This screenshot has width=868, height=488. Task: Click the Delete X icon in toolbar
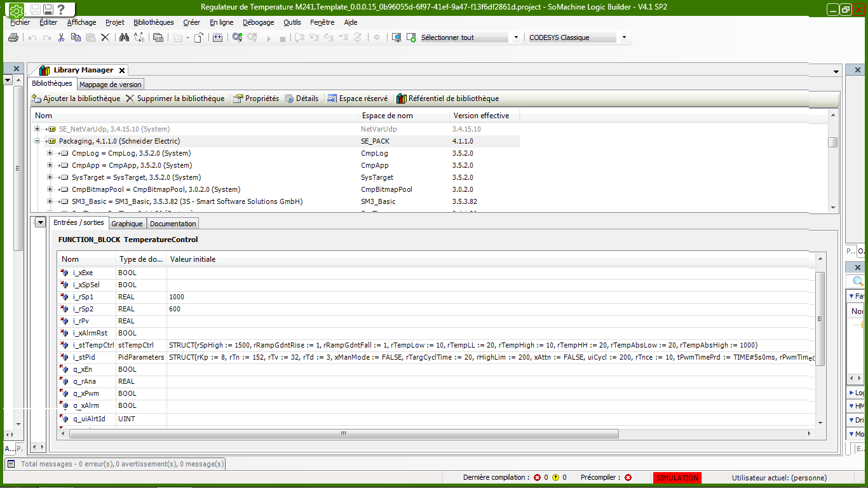[x=105, y=37]
